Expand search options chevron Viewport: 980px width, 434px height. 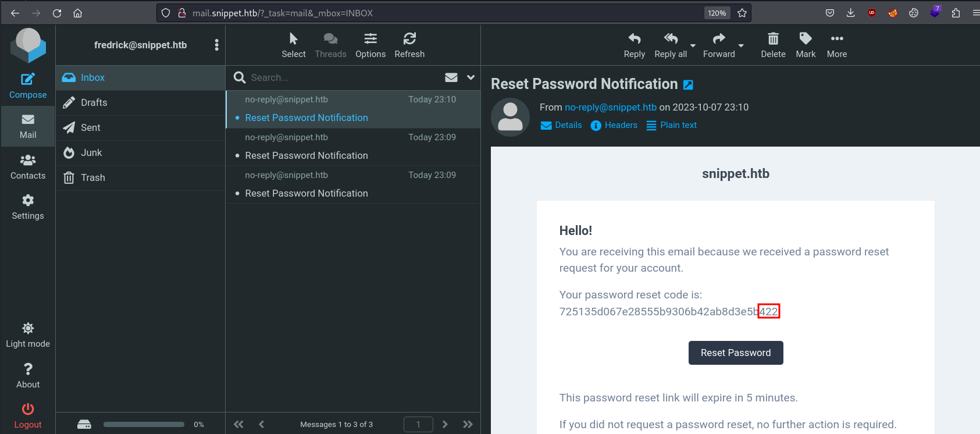pyautogui.click(x=471, y=77)
